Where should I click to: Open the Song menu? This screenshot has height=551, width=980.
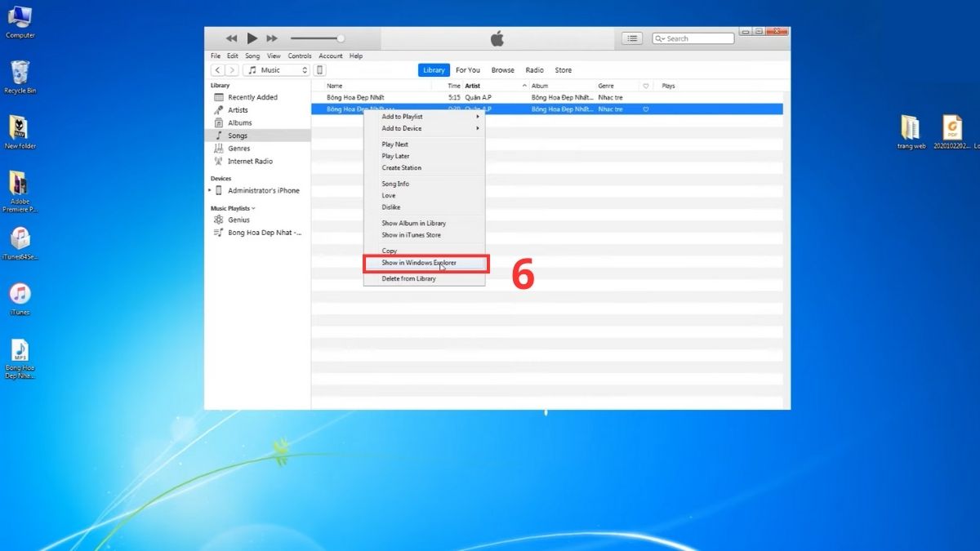[x=253, y=56]
